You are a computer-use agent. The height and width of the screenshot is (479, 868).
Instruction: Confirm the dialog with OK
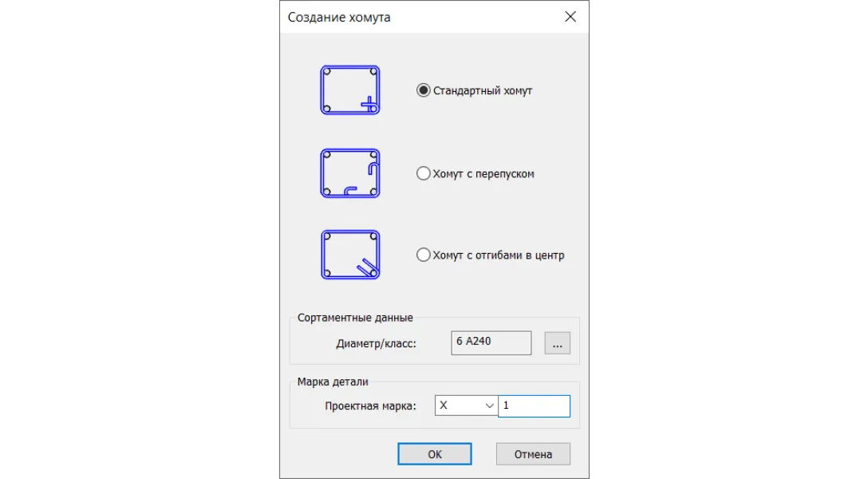point(435,454)
